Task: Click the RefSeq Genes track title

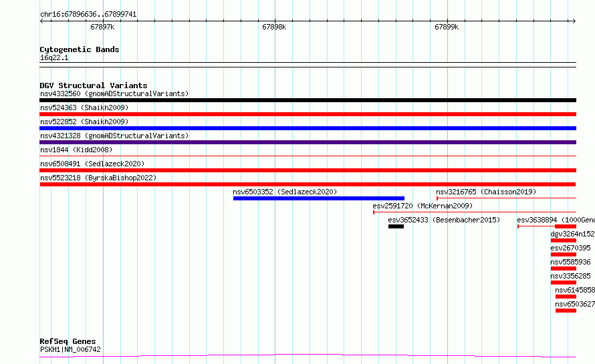Action: pos(68,341)
